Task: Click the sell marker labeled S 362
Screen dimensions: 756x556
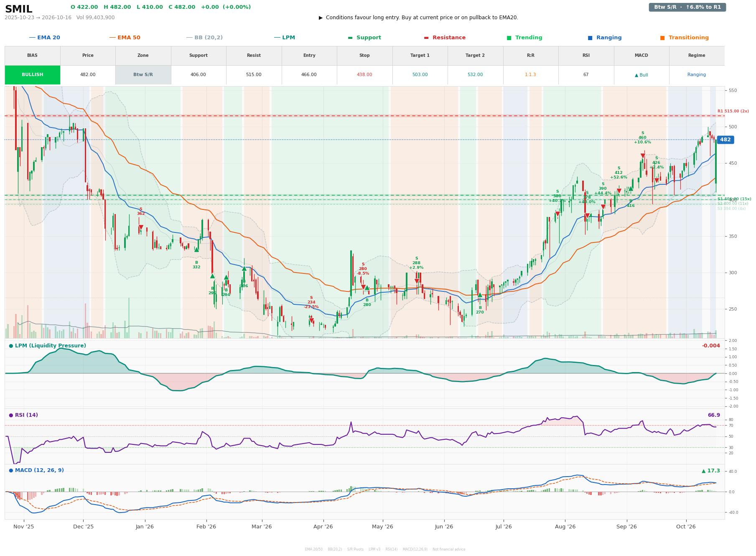Action: click(x=141, y=228)
